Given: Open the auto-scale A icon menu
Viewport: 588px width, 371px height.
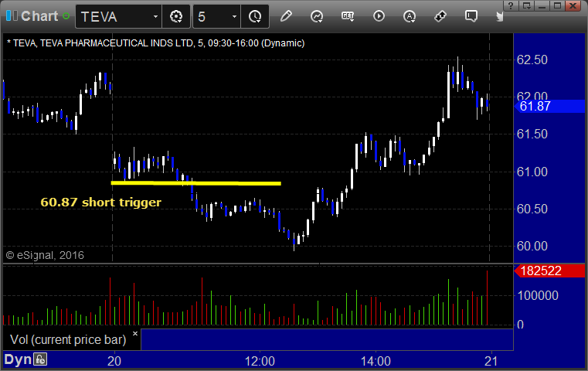Looking at the screenshot, I should tap(409, 16).
